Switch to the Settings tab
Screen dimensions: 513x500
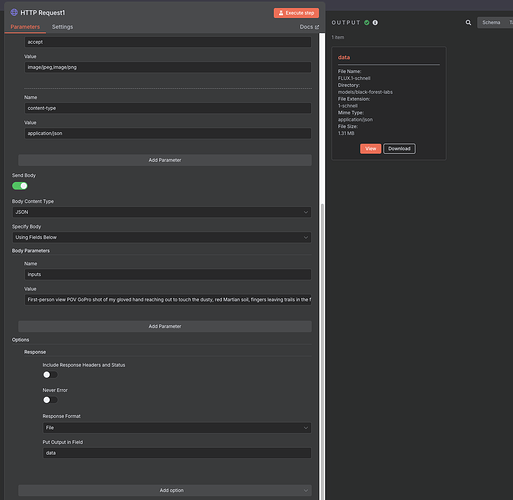pyautogui.click(x=62, y=27)
